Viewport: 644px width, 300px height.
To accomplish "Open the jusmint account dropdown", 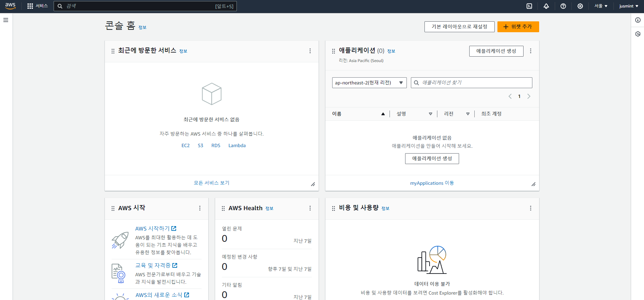I will 629,6.
